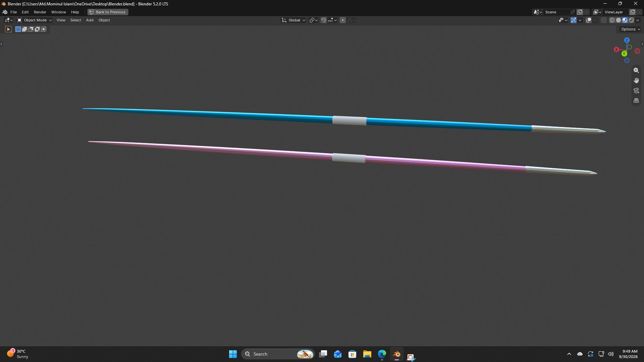Click Back to Previous button
The image size is (644, 362).
pos(108,12)
